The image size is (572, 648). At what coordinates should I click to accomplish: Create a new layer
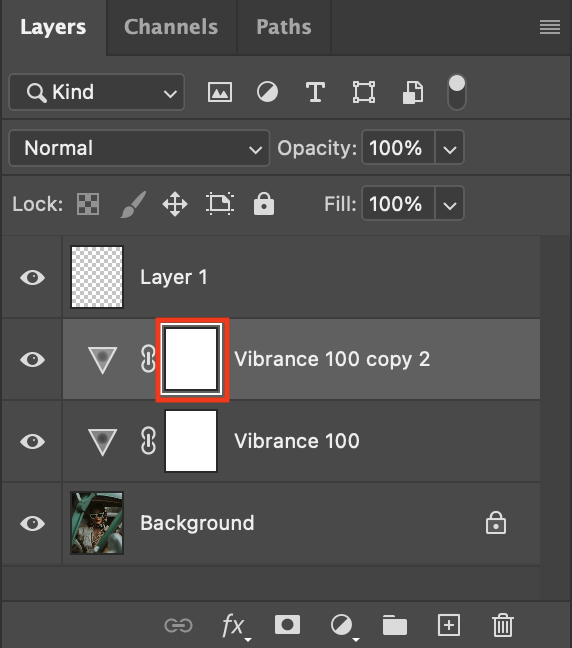(449, 625)
